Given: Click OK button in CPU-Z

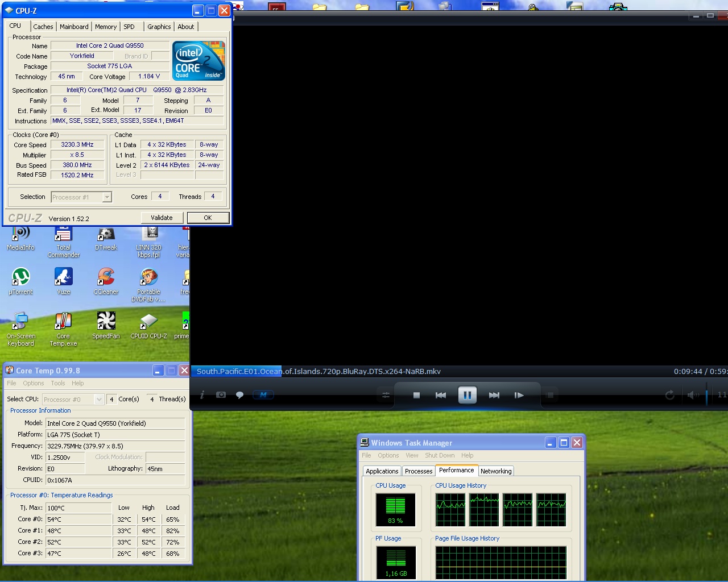Looking at the screenshot, I should [208, 218].
